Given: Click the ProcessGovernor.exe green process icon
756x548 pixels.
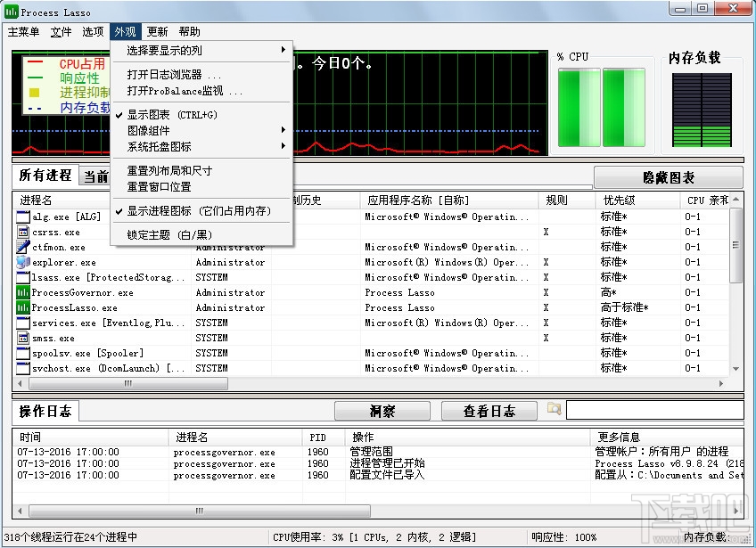Looking at the screenshot, I should pyautogui.click(x=21, y=292).
